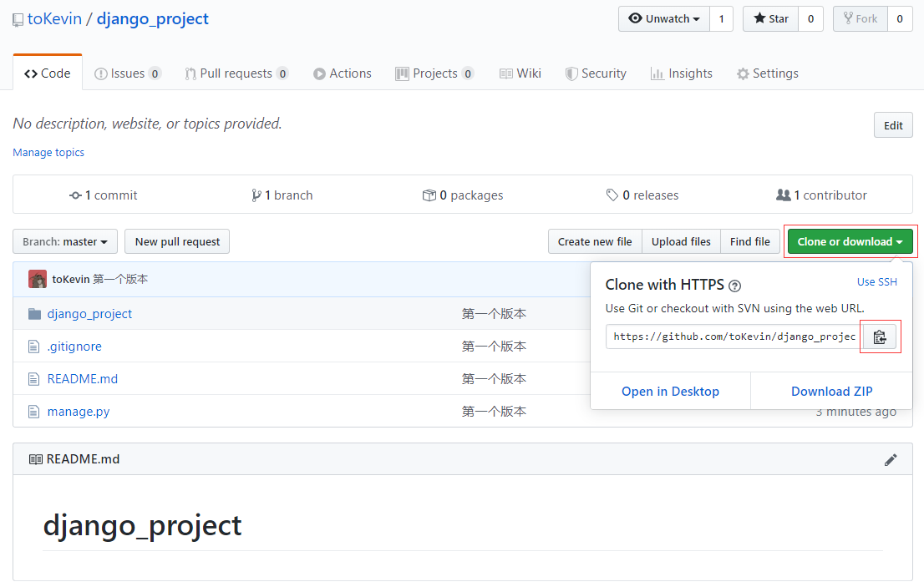Image resolution: width=924 pixels, height=587 pixels.
Task: View the 1 branch list
Action: pyautogui.click(x=282, y=195)
